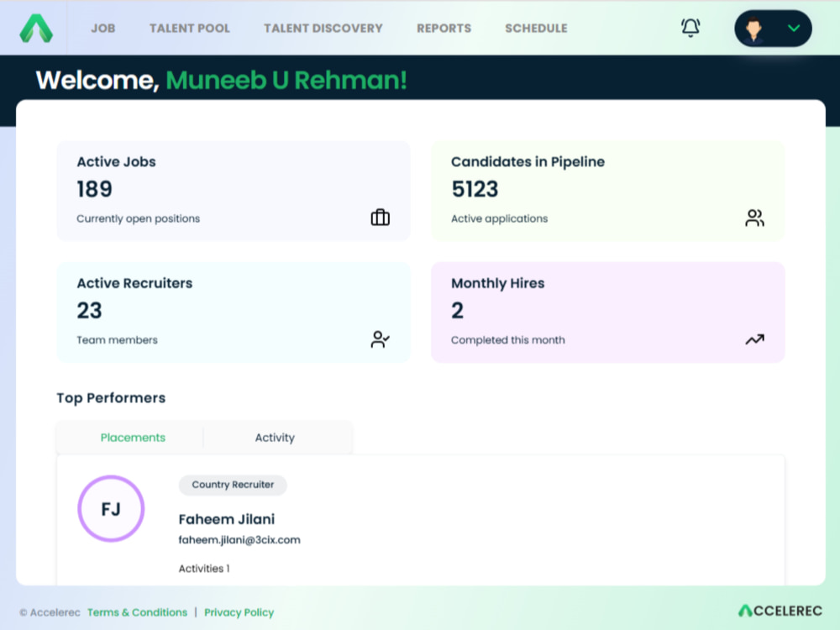Open the TALENT DISCOVERY menu item

click(323, 29)
